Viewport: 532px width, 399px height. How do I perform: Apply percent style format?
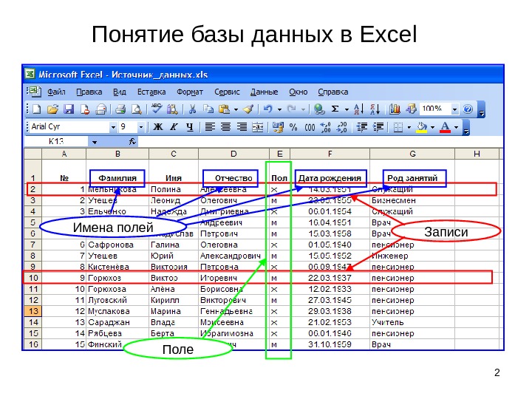tap(293, 127)
